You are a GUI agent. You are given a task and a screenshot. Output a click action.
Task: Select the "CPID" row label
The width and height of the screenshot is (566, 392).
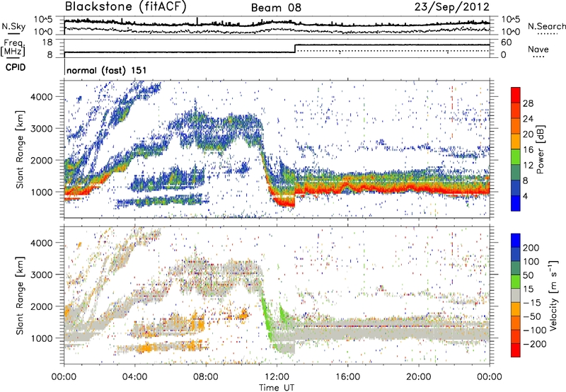coord(16,67)
